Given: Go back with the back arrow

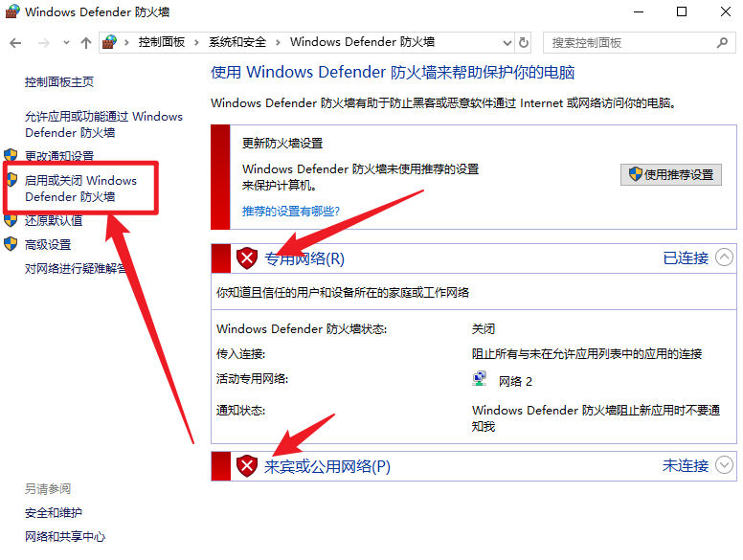Looking at the screenshot, I should pos(15,43).
